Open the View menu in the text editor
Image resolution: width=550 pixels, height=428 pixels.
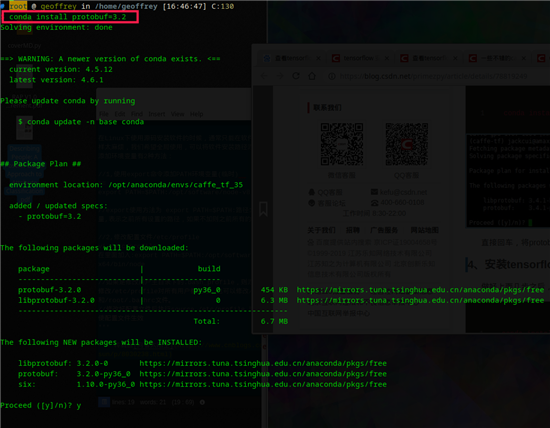pyautogui.click(x=177, y=114)
